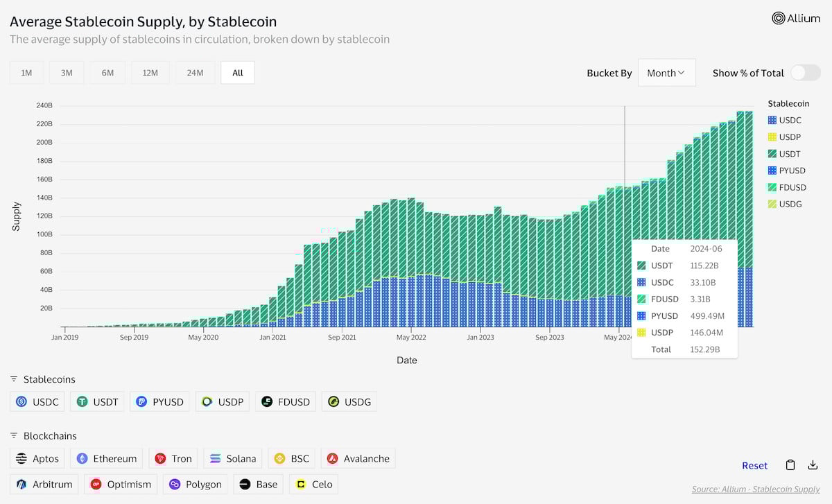Click the PYUSD PayPal icon chip
This screenshot has height=504, width=832.
click(x=160, y=401)
